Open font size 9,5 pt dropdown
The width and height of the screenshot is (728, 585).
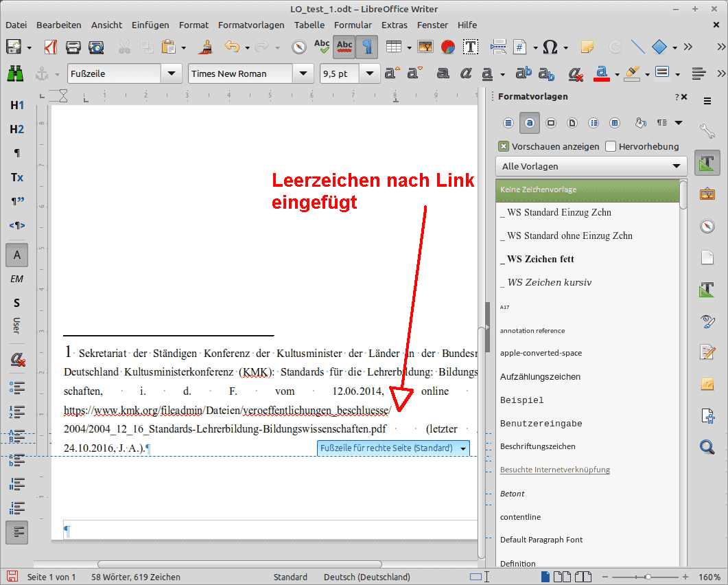(x=370, y=73)
